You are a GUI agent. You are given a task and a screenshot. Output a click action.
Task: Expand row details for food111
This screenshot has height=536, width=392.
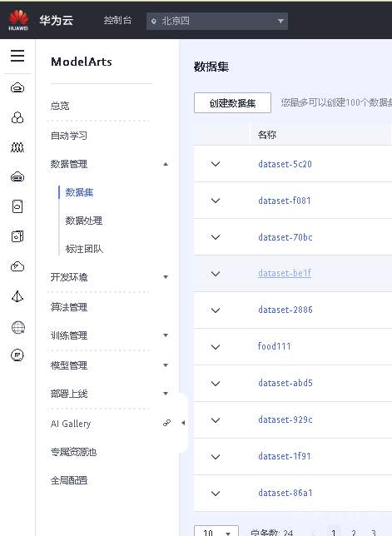click(216, 347)
